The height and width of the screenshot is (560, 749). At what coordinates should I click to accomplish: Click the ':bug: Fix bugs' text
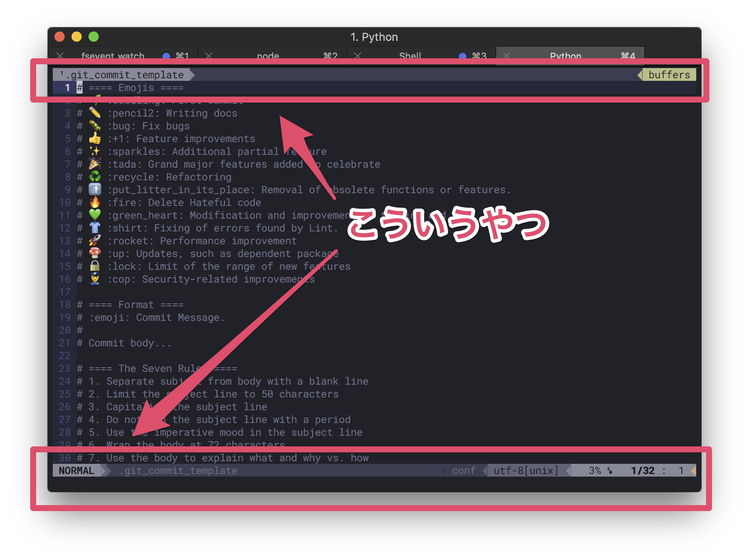pos(149,126)
